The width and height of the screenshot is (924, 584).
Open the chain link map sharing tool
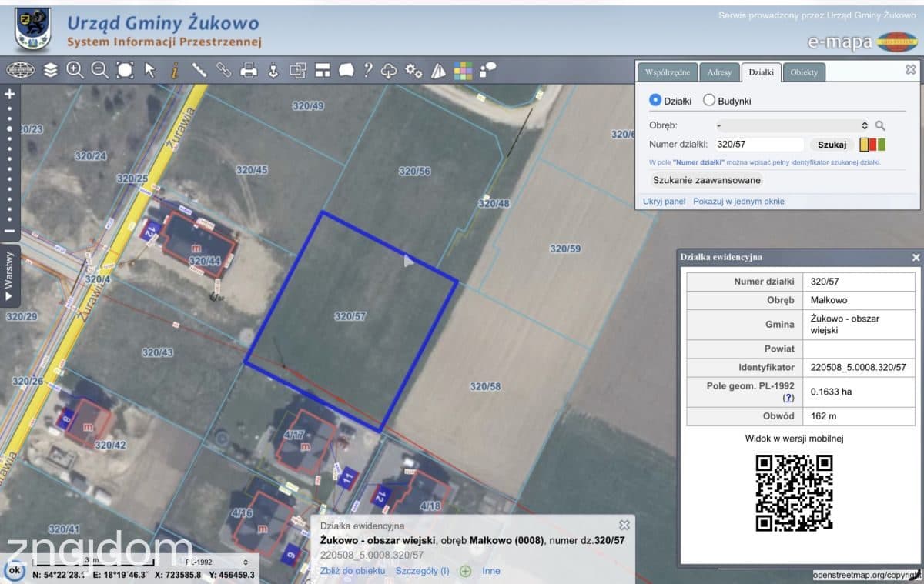(x=223, y=70)
